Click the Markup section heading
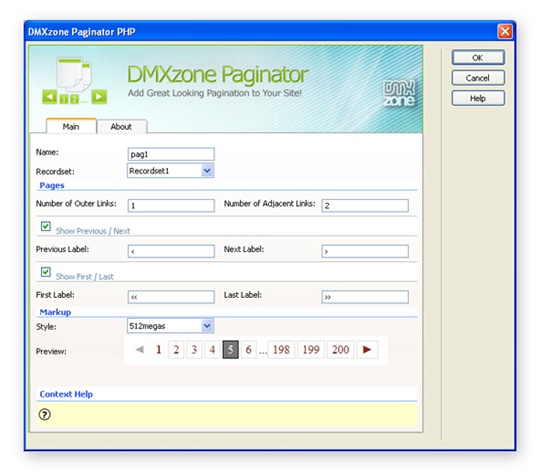This screenshot has height=473, width=540. pyautogui.click(x=55, y=312)
